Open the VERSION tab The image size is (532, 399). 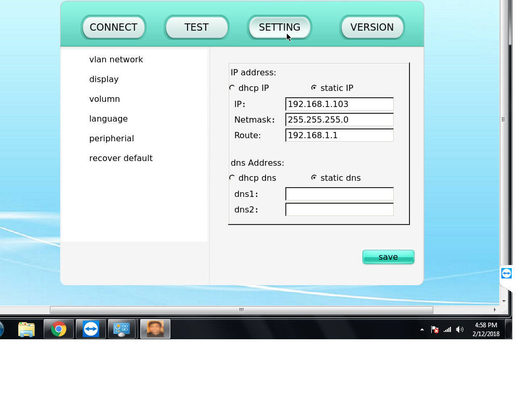click(372, 28)
